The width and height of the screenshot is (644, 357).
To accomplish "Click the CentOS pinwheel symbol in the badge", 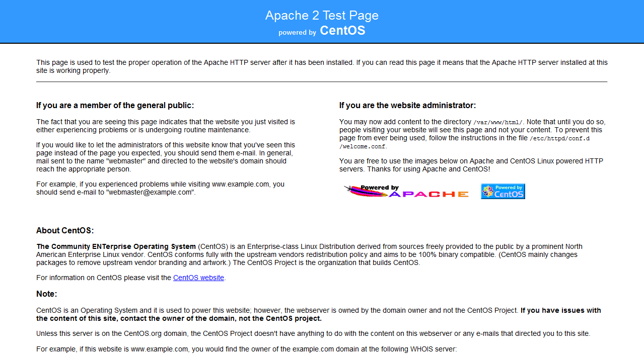I will coord(487,191).
